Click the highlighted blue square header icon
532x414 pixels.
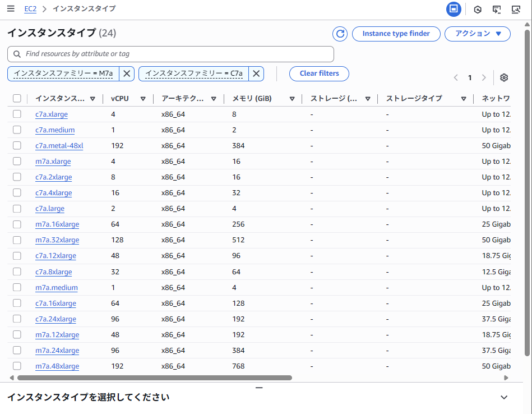tap(454, 9)
